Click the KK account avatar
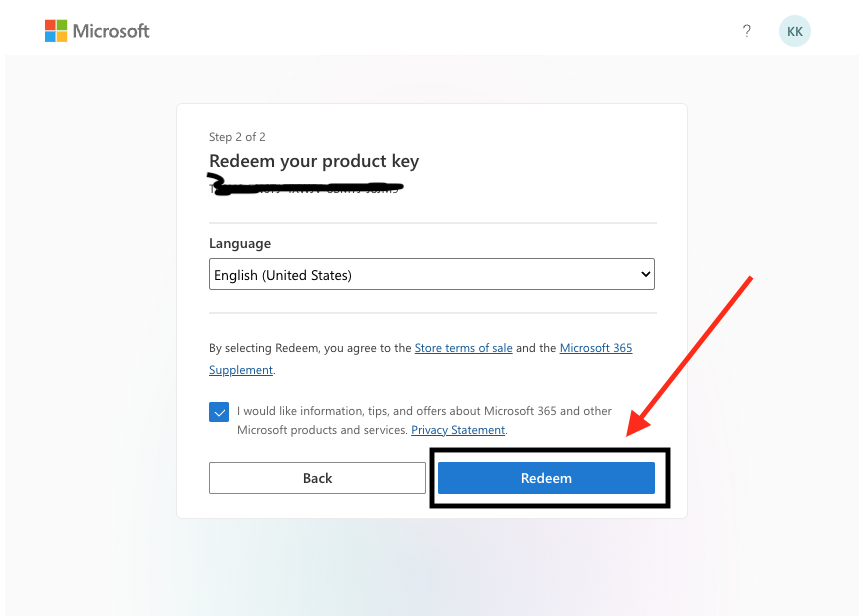866x616 pixels. [794, 31]
